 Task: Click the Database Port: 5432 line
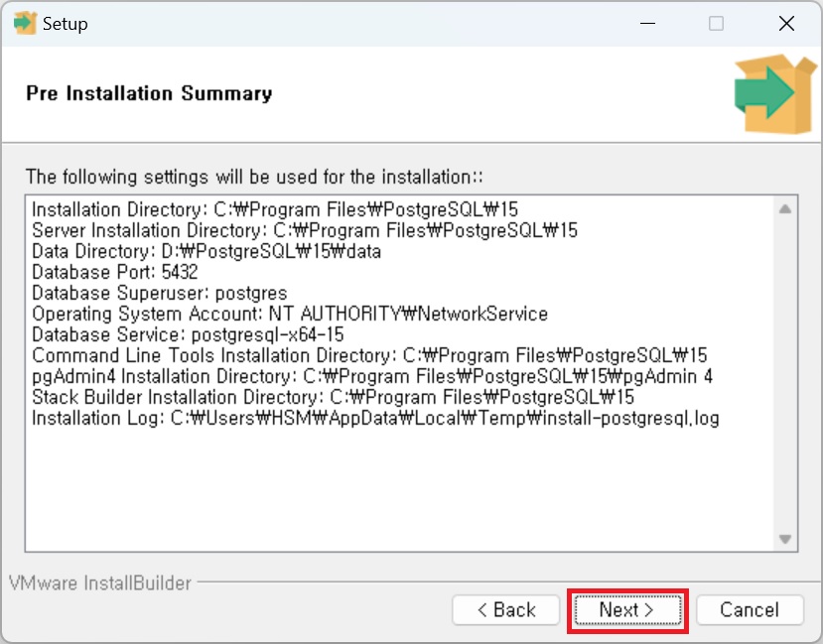[114, 272]
